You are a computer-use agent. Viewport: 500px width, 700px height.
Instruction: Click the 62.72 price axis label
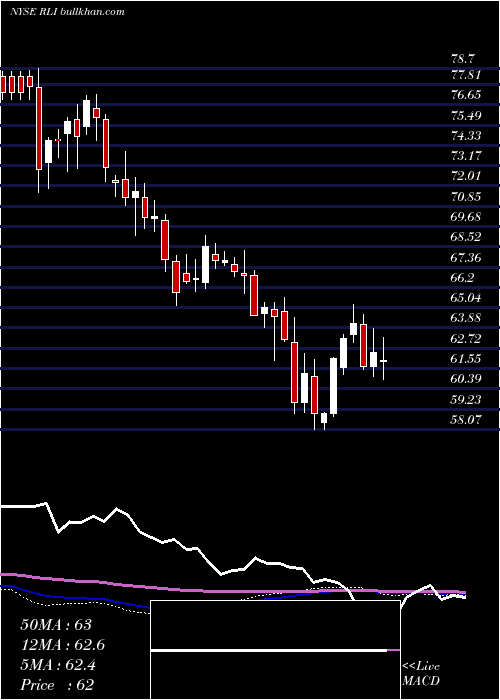tap(466, 338)
